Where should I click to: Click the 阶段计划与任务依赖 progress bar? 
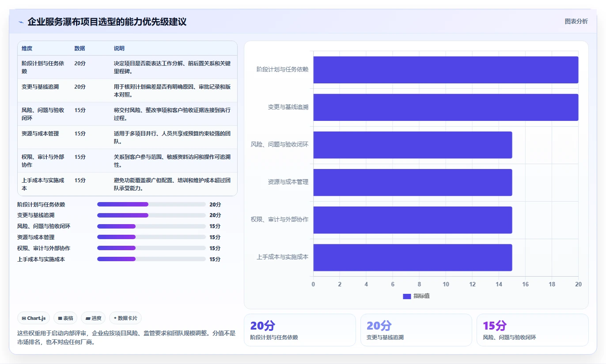point(151,204)
